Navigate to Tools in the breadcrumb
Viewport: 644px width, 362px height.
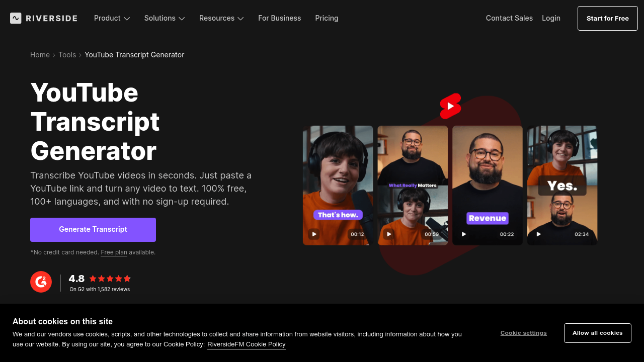tap(67, 55)
